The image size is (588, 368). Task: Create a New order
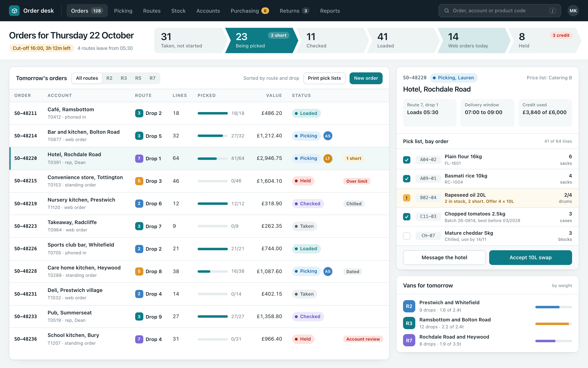click(366, 78)
